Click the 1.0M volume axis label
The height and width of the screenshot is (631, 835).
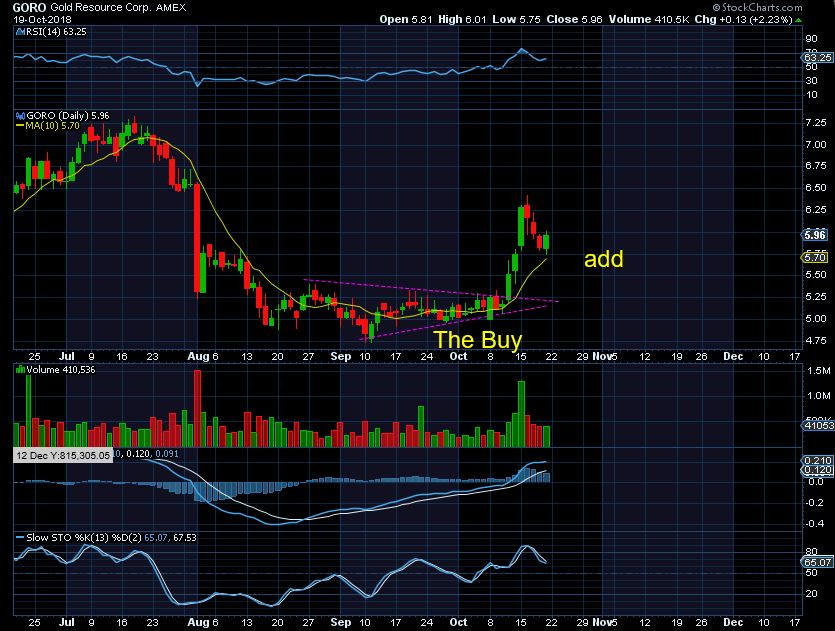[819, 396]
